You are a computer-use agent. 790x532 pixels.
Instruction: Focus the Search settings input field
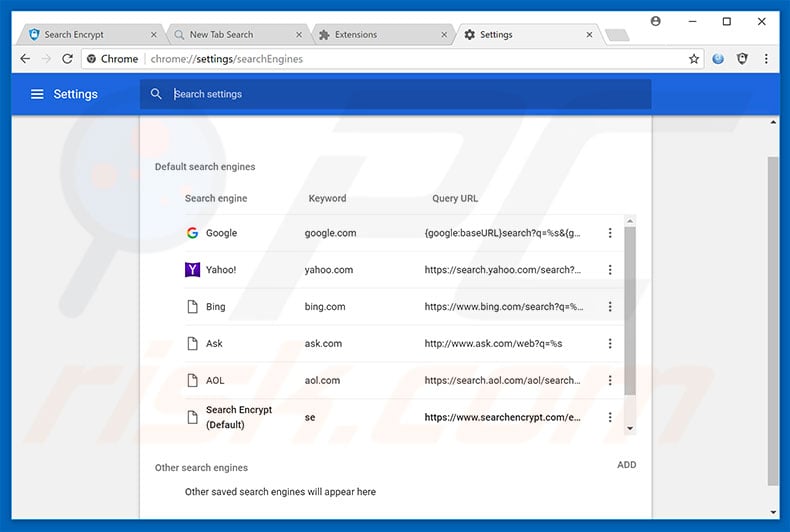pos(396,94)
